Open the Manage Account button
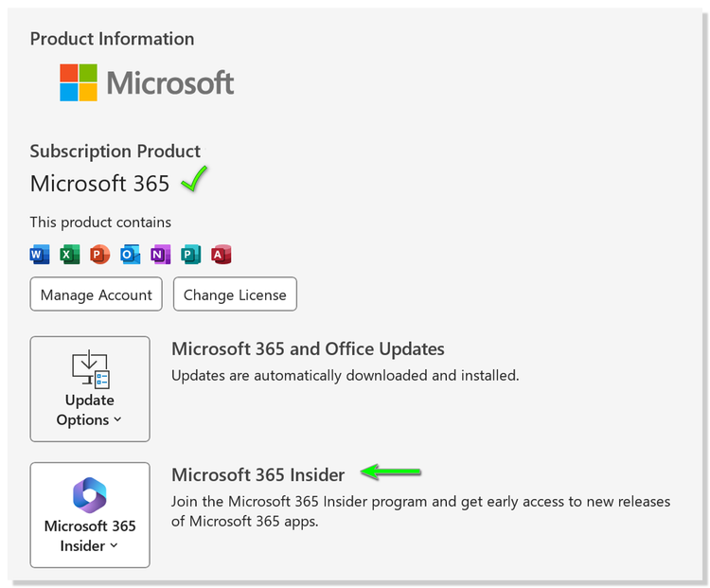The height and width of the screenshot is (588, 710). click(x=96, y=294)
